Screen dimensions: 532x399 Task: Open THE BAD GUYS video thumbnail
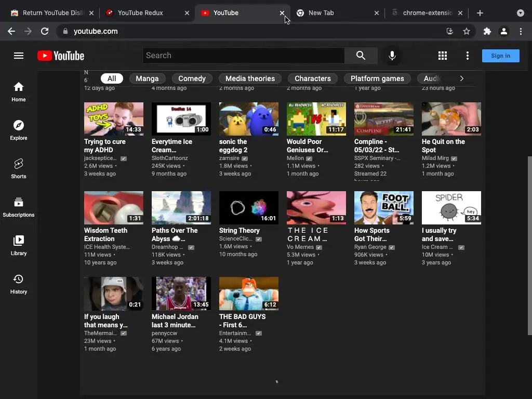249,294
